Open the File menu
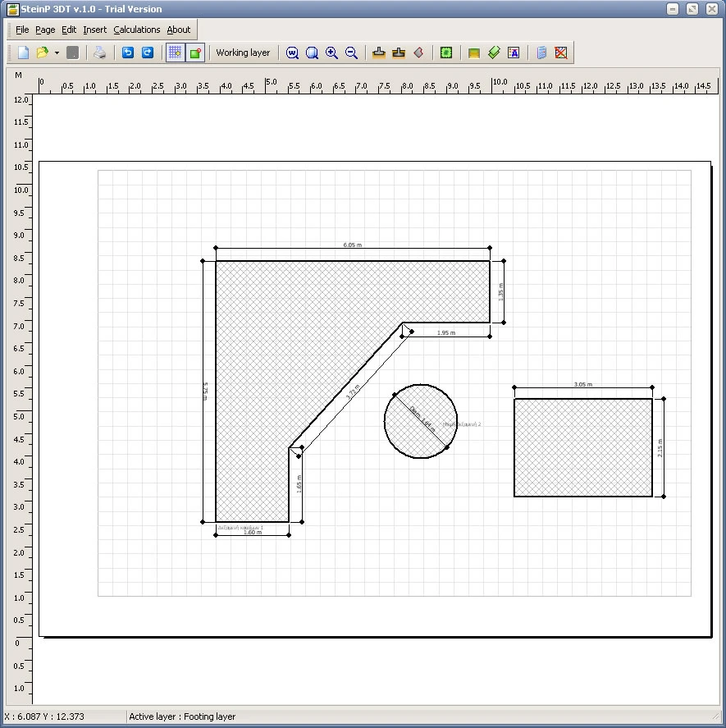This screenshot has width=726, height=728. 22,30
